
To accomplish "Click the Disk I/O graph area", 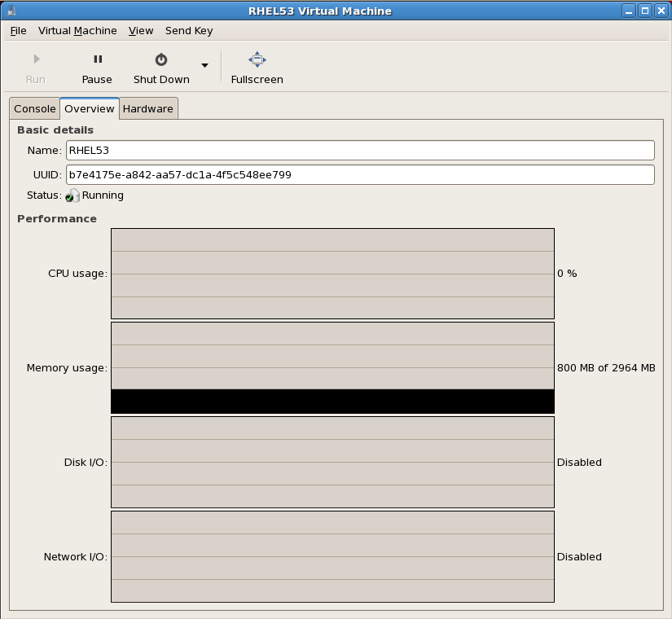I will pos(332,463).
